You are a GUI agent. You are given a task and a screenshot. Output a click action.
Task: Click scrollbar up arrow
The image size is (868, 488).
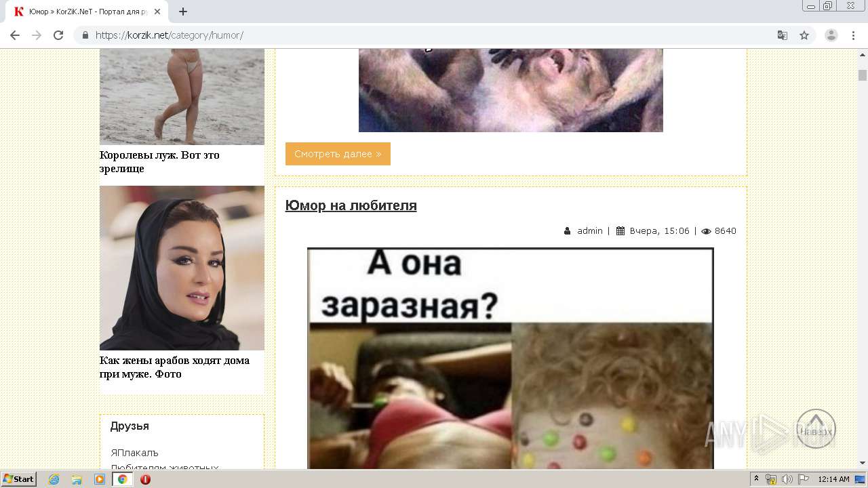pyautogui.click(x=863, y=54)
